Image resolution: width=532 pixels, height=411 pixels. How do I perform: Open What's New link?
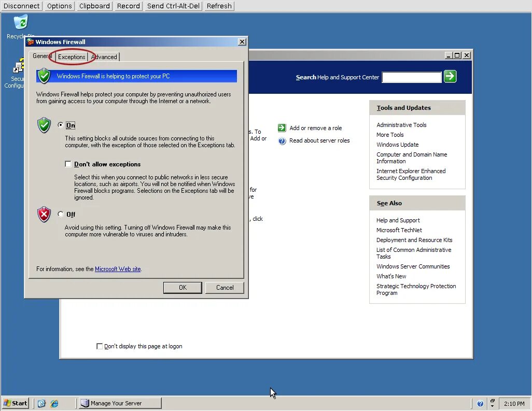[391, 276]
